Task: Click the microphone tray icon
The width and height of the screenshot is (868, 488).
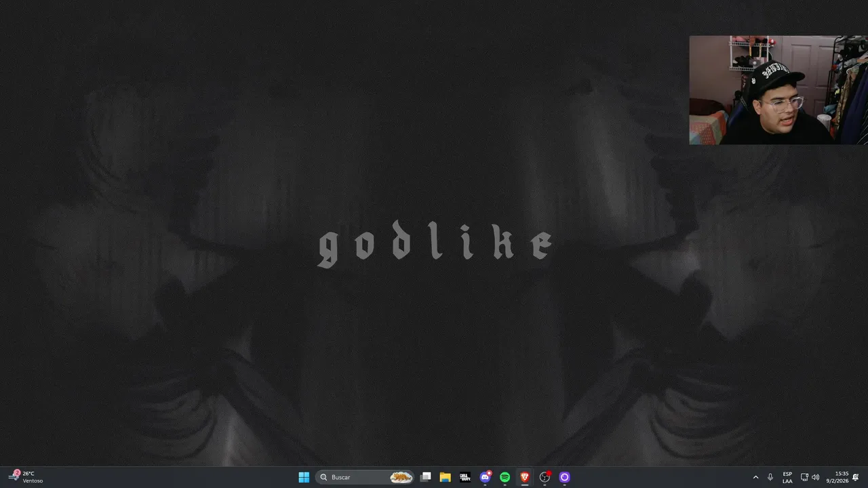Action: point(770,477)
